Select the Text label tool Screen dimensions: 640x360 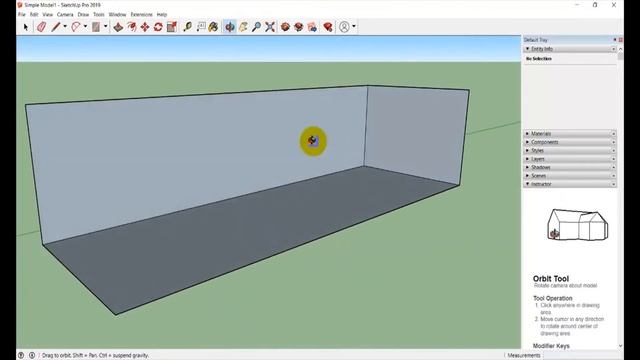click(x=201, y=27)
